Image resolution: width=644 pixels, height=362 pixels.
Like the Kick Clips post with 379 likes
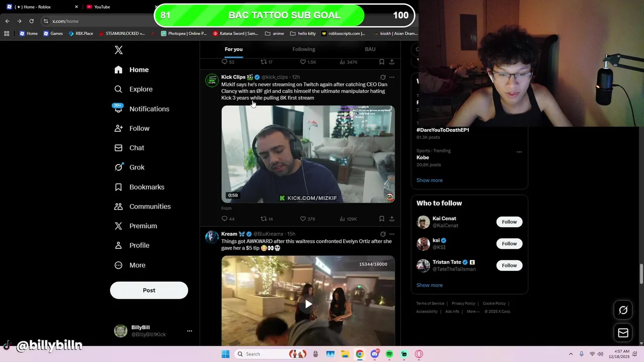(x=307, y=219)
